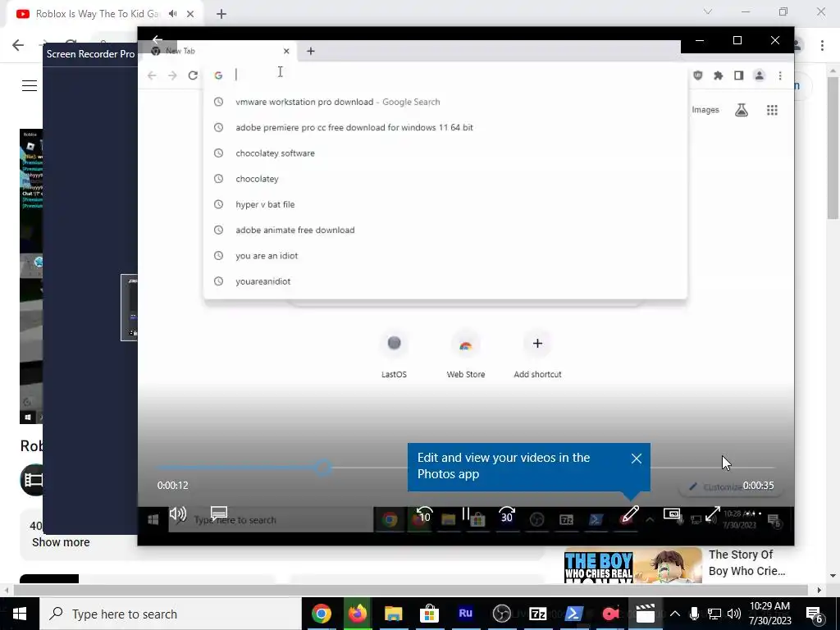The image size is (840, 630).
Task: Open the system volume tray icon
Action: click(x=734, y=614)
